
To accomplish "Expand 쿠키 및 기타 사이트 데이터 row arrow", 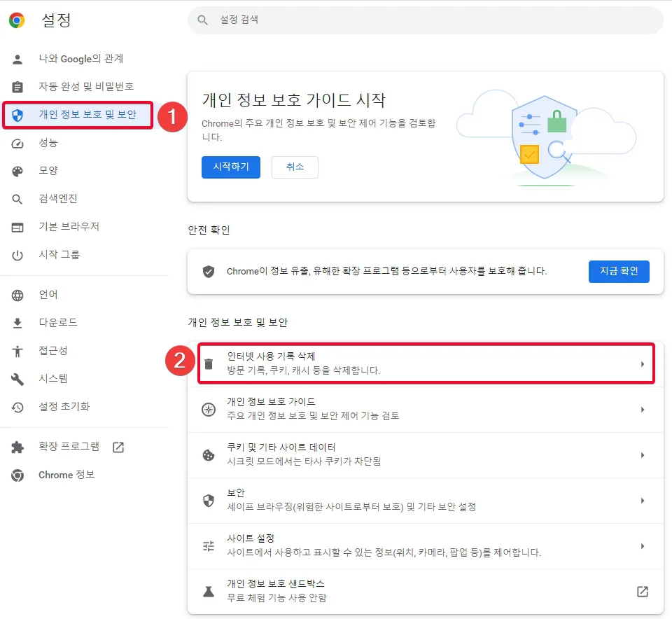I will tap(642, 455).
